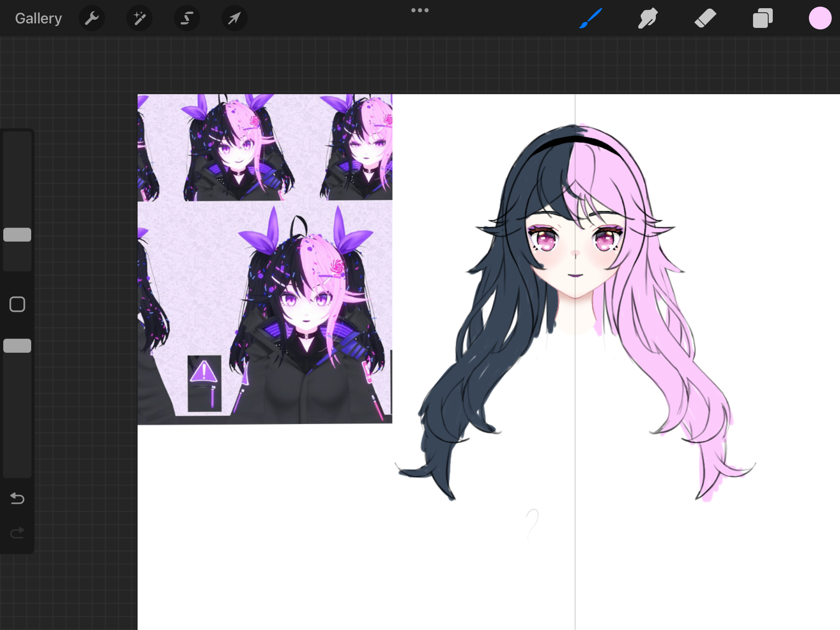Open the Actions wrench menu
Viewport: 840px width, 630px height.
pos(92,18)
